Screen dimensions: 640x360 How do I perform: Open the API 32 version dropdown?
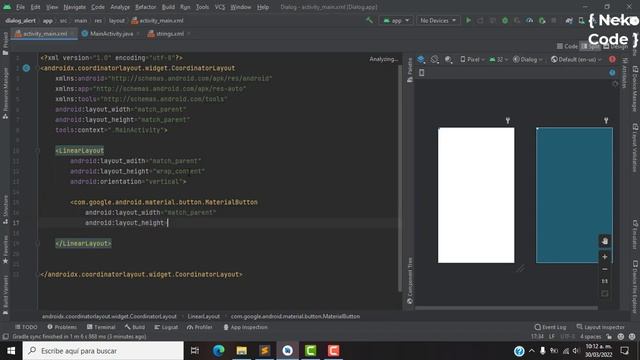[x=499, y=60]
